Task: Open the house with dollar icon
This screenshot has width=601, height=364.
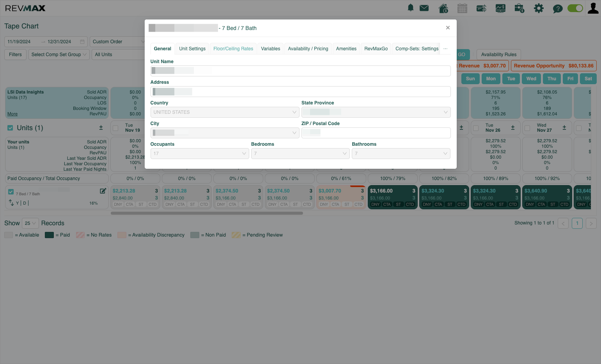Action: pyautogui.click(x=443, y=8)
